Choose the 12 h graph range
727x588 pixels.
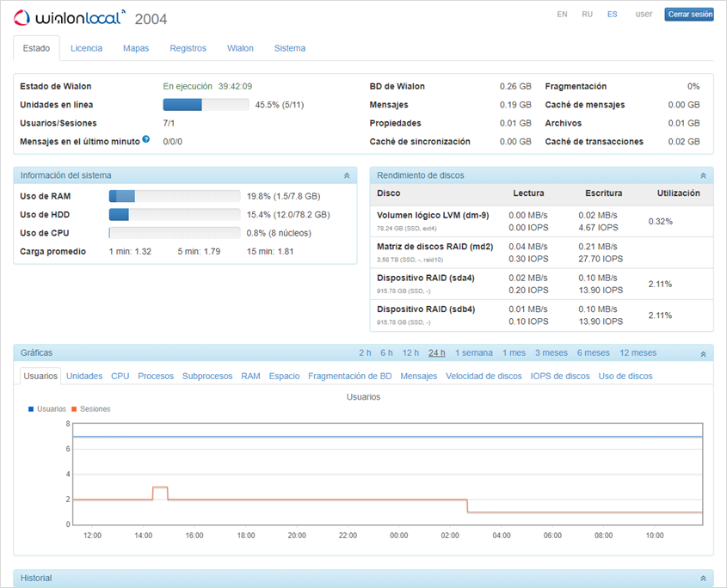pyautogui.click(x=410, y=353)
